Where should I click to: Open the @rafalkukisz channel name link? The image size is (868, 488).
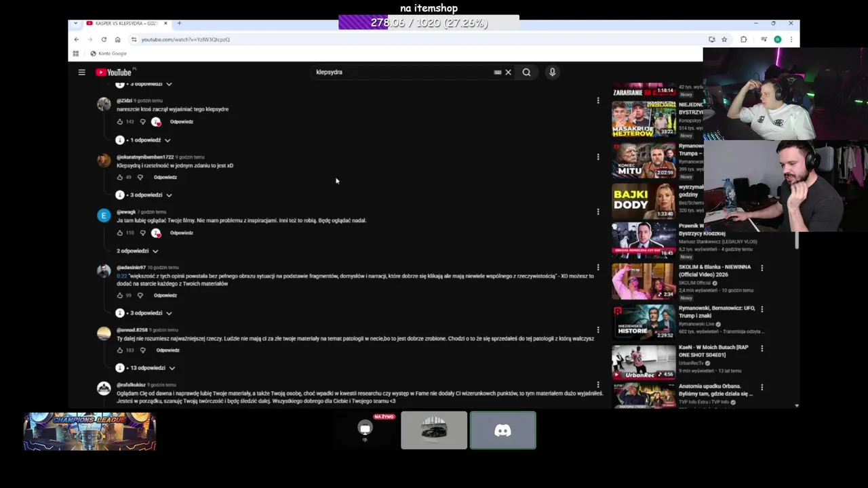coord(131,384)
